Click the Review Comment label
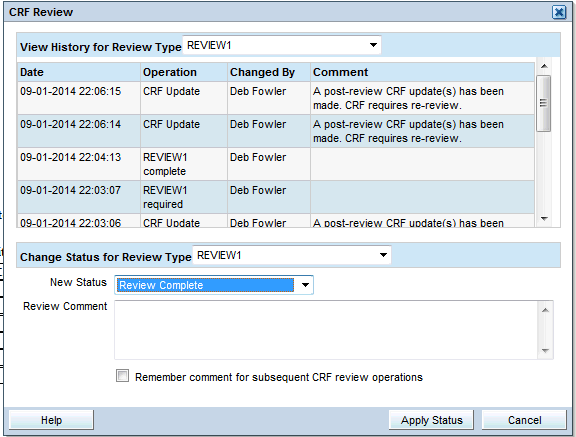The width and height of the screenshot is (576, 437). [65, 306]
